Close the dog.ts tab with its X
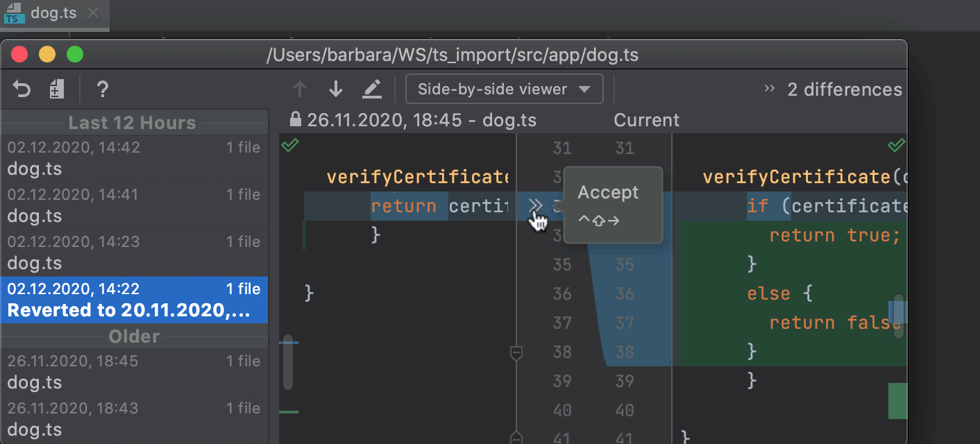This screenshot has height=444, width=980. [94, 12]
